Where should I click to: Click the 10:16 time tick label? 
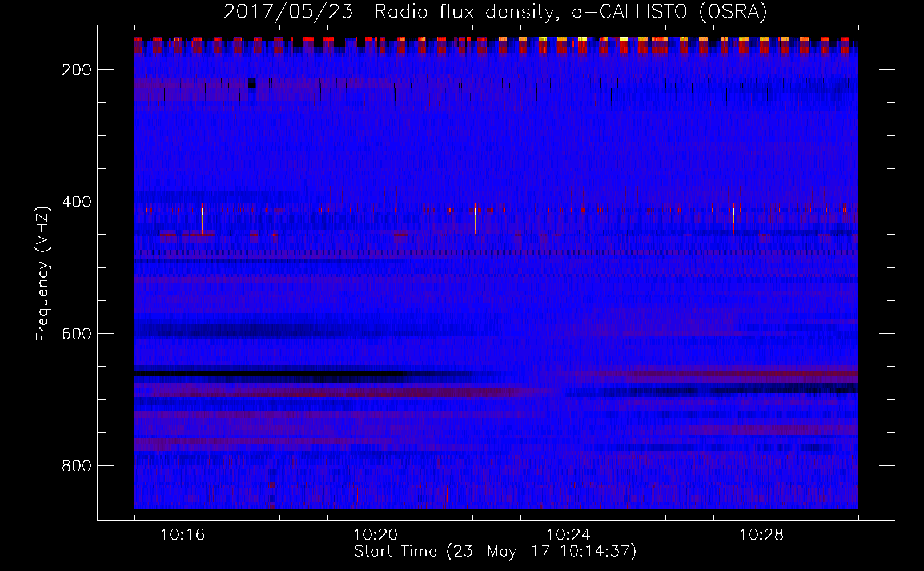coord(183,535)
